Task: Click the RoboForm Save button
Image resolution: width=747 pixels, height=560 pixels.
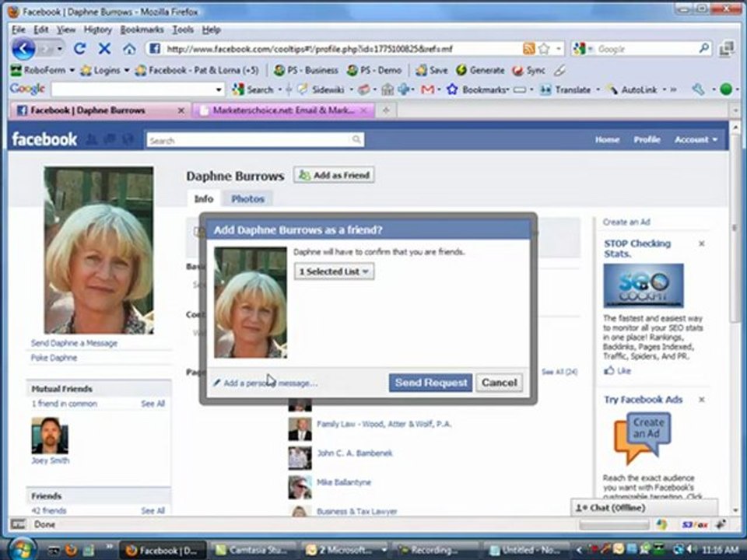Action: (432, 71)
